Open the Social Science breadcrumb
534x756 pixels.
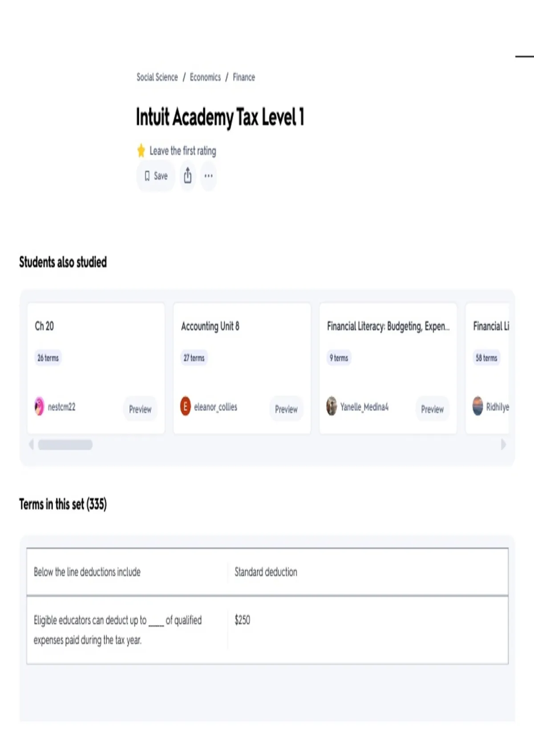(x=157, y=77)
